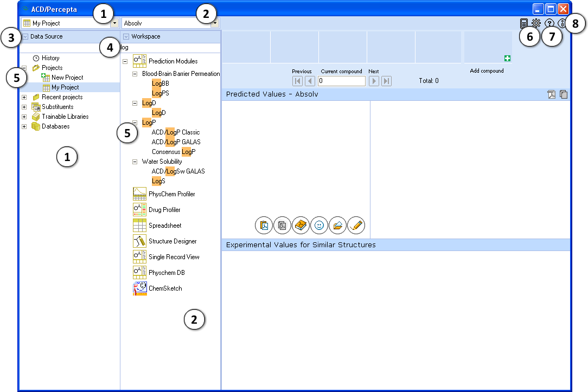The image size is (588, 392).
Task: Jump to last compound arrow button
Action: pos(386,81)
